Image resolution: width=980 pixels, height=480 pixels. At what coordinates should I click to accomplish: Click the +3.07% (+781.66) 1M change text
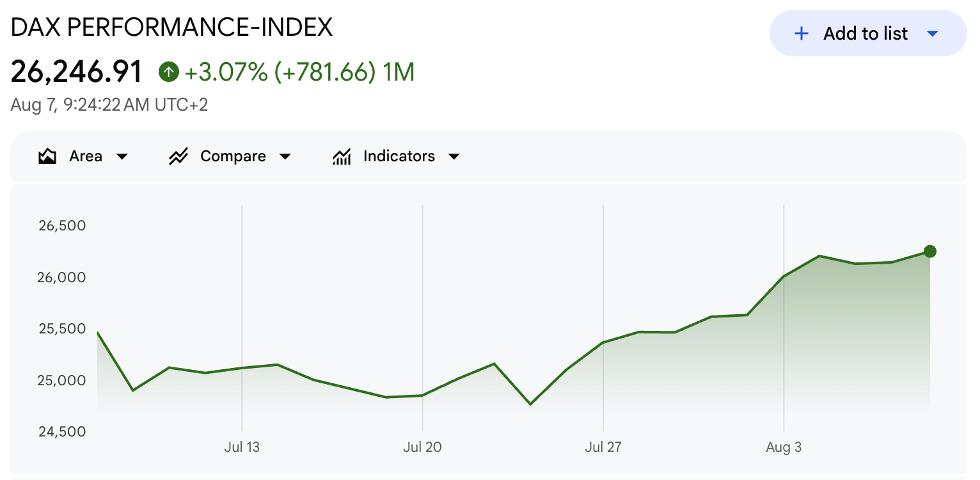click(x=299, y=72)
